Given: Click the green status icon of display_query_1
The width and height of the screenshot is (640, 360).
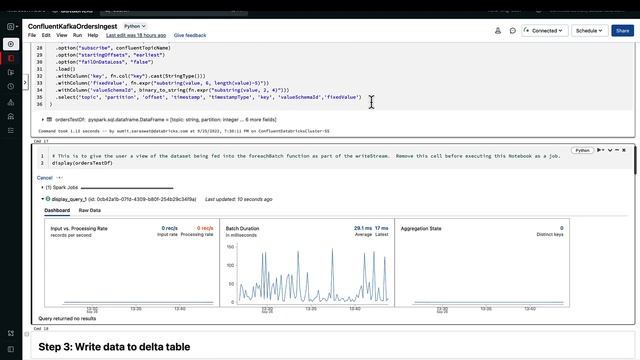Looking at the screenshot, I should tap(48, 199).
